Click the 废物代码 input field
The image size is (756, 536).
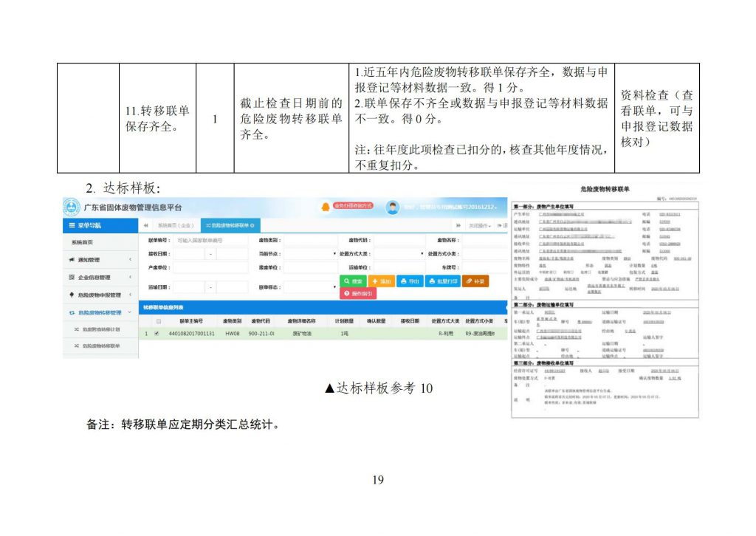coord(399,240)
